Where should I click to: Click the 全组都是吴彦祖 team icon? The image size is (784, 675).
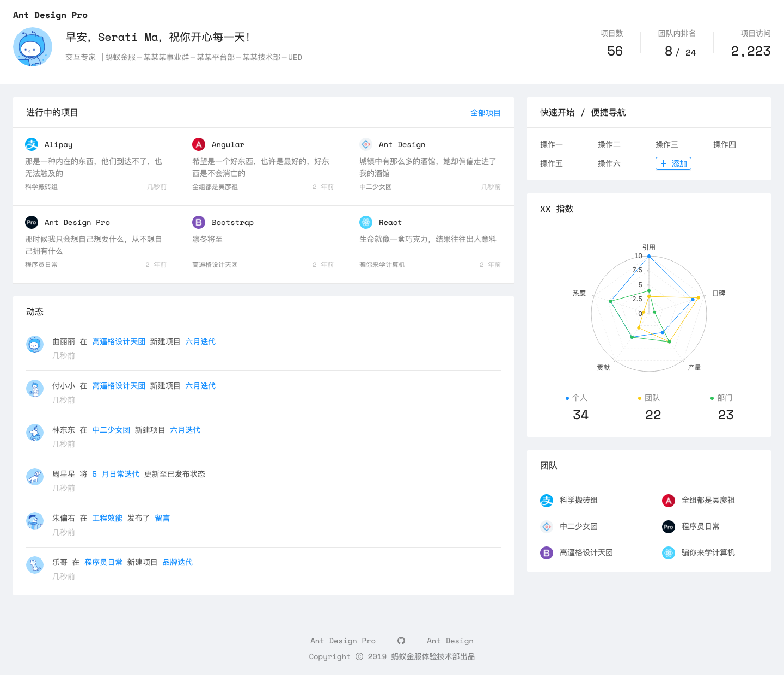[x=669, y=500]
